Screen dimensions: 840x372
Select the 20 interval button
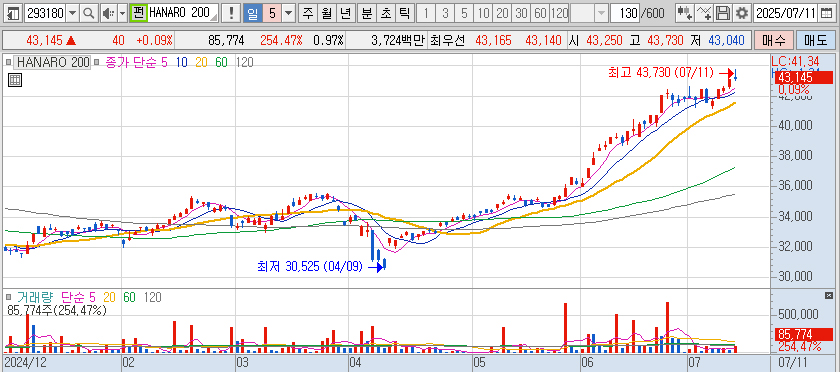[502, 13]
